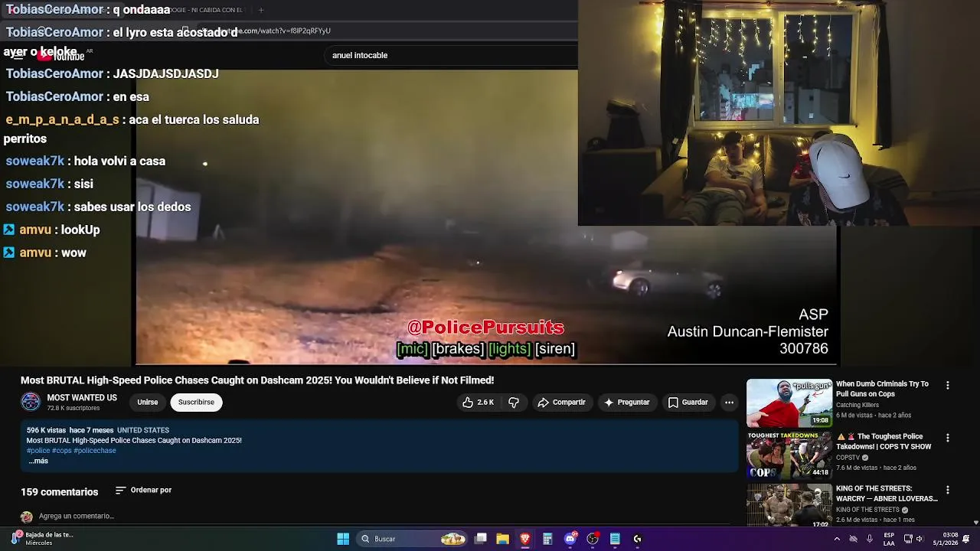The image size is (980, 551).
Task: Open the weather widget Bajada de las te...
Action: [42, 539]
